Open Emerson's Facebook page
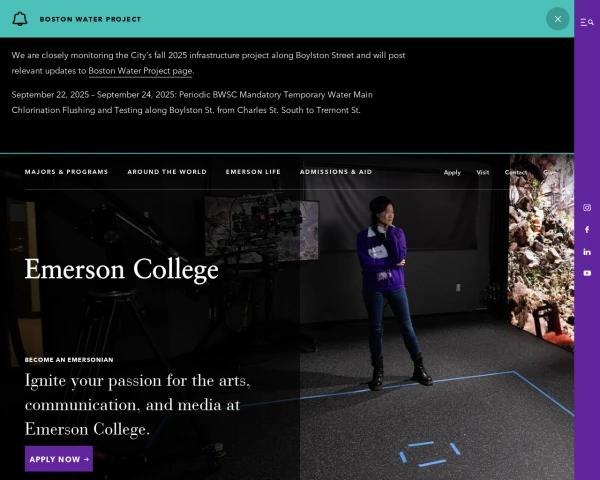600x480 pixels. [587, 229]
